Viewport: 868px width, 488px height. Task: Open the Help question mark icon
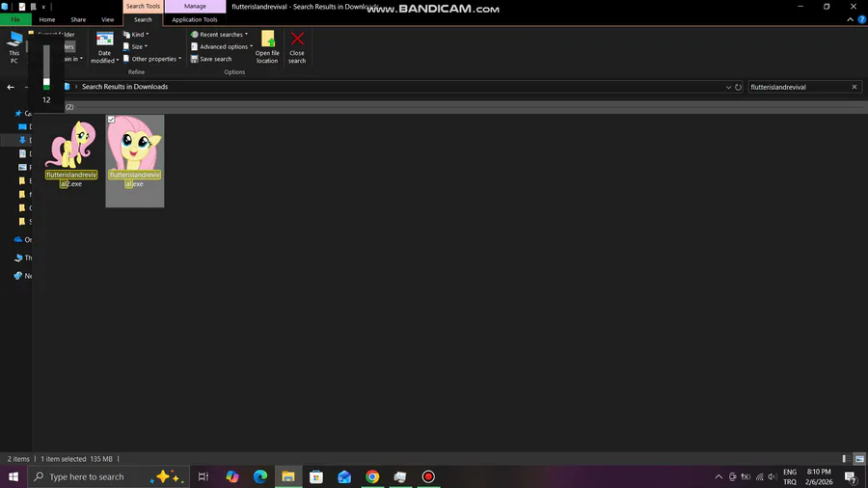[861, 19]
